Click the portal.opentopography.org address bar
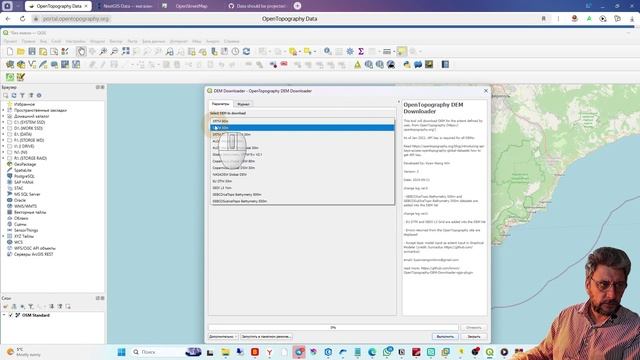640x360 pixels. pyautogui.click(x=76, y=19)
